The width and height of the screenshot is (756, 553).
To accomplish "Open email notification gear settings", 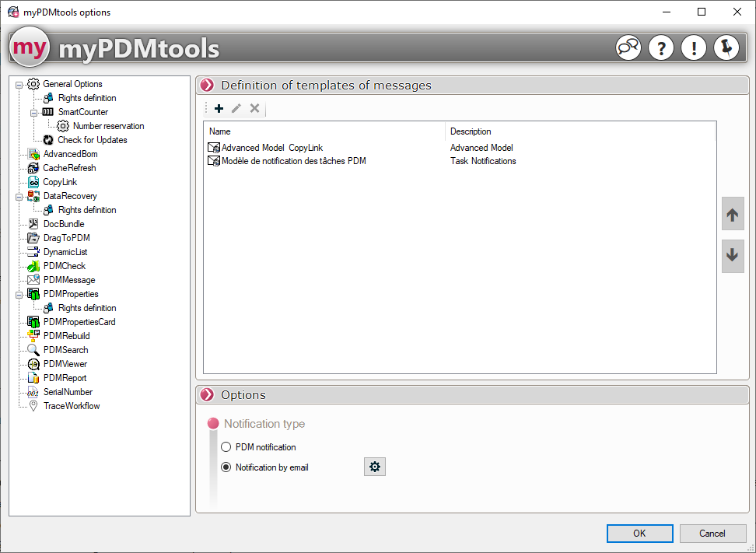I will tap(375, 467).
